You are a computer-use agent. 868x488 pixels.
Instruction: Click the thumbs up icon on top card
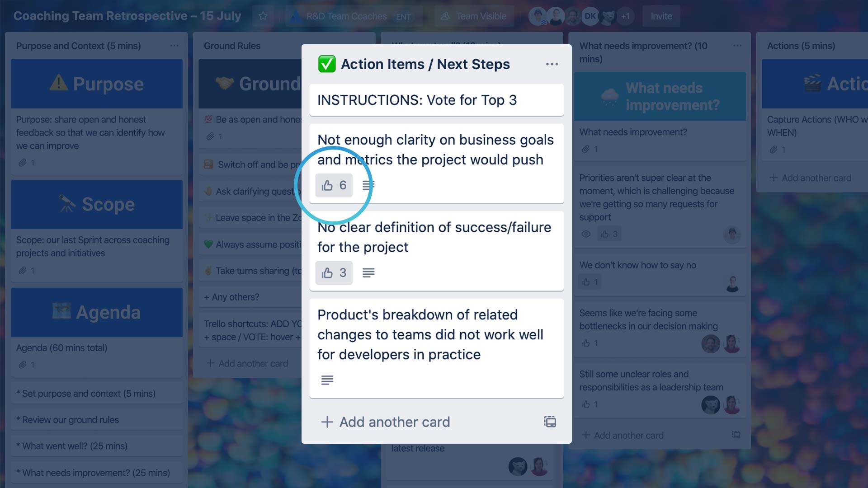[327, 185]
